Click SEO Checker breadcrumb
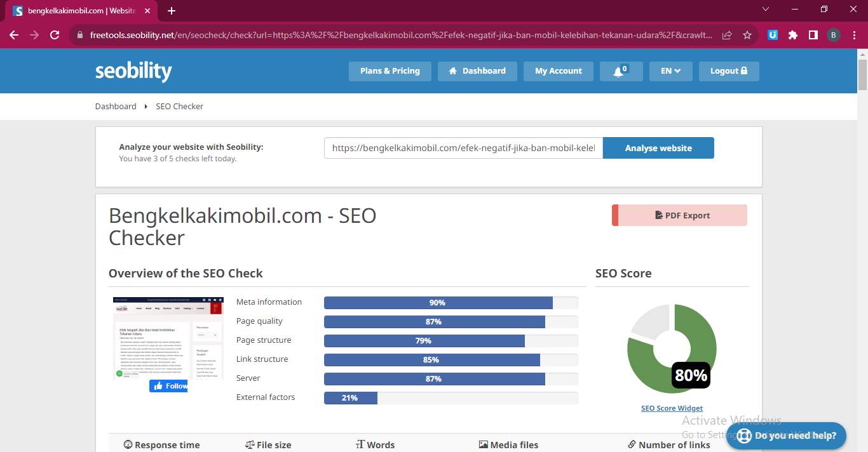Screen dimensions: 868x452 click(x=180, y=106)
